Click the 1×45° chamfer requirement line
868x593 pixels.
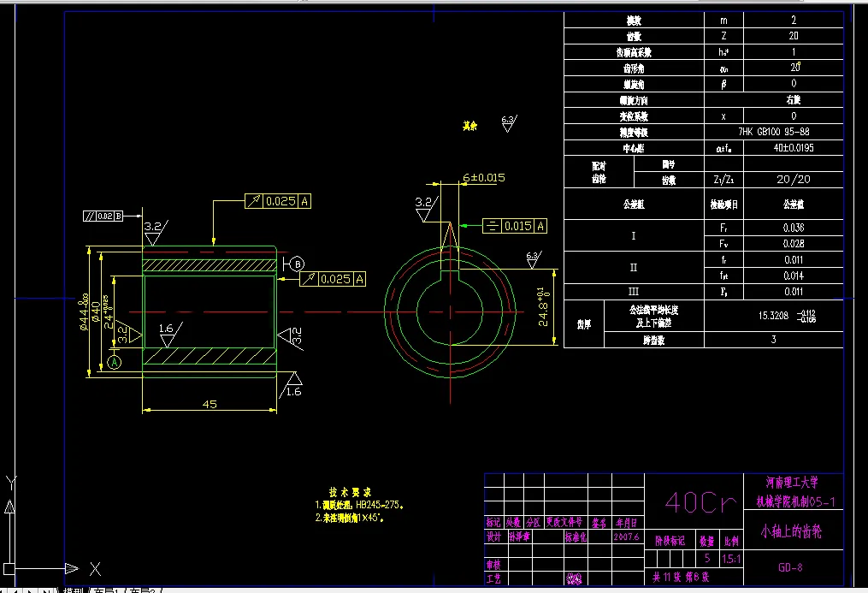point(350,518)
